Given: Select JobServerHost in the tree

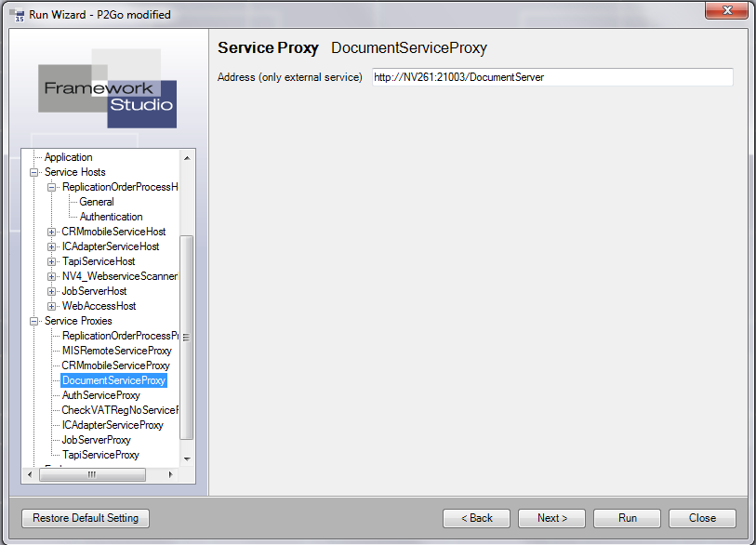Looking at the screenshot, I should [94, 291].
